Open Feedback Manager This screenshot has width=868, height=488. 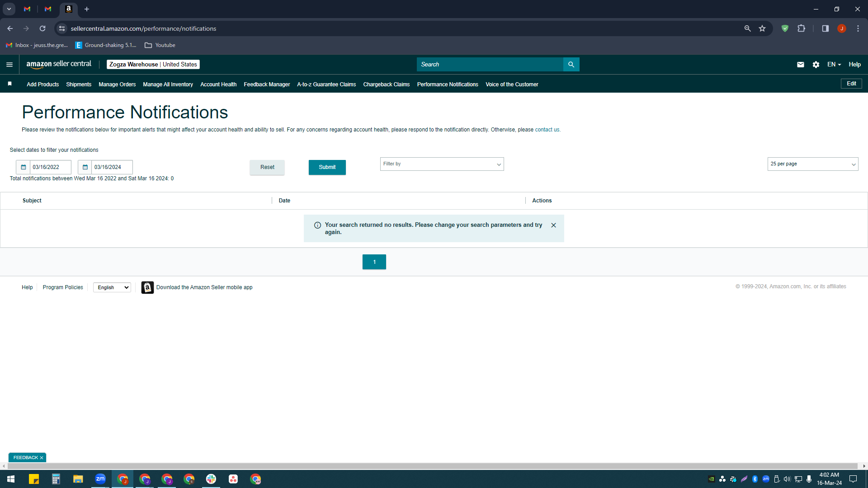pos(267,84)
